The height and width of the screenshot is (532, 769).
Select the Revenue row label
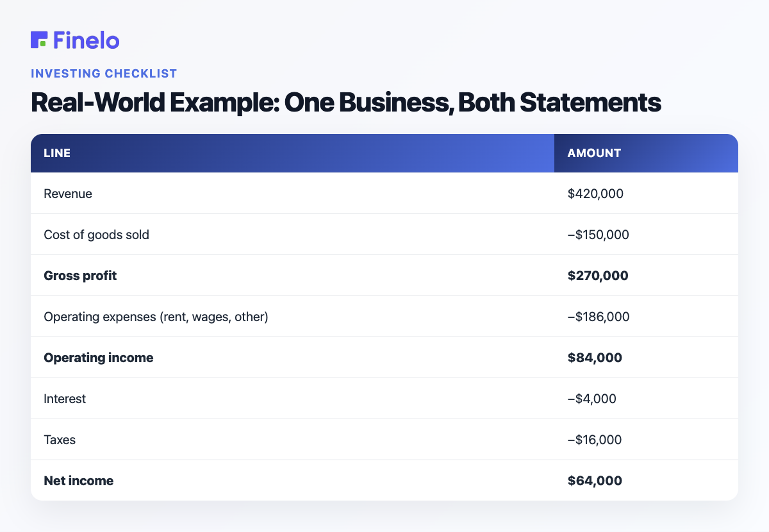(x=68, y=194)
